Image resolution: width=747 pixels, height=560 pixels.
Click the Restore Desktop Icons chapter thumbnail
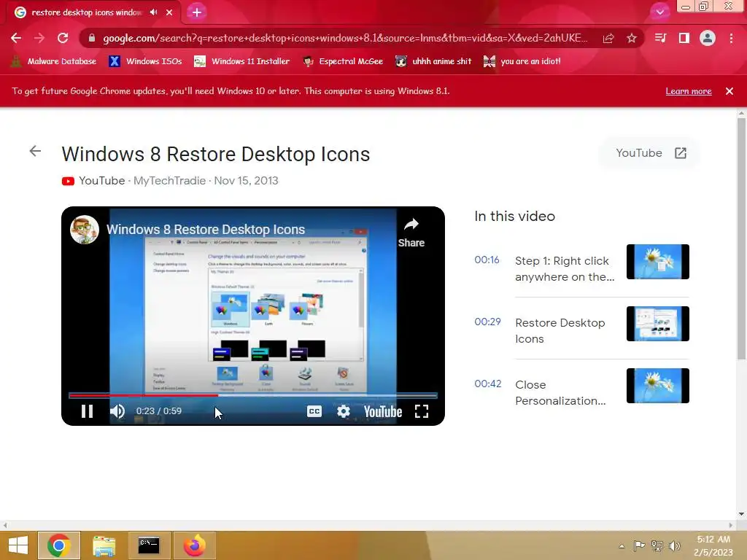[657, 323]
